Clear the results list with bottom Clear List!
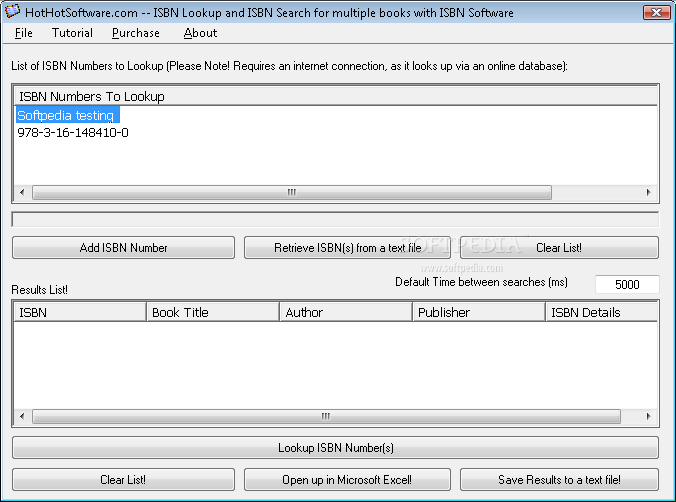The height and width of the screenshot is (502, 676). pyautogui.click(x=123, y=480)
